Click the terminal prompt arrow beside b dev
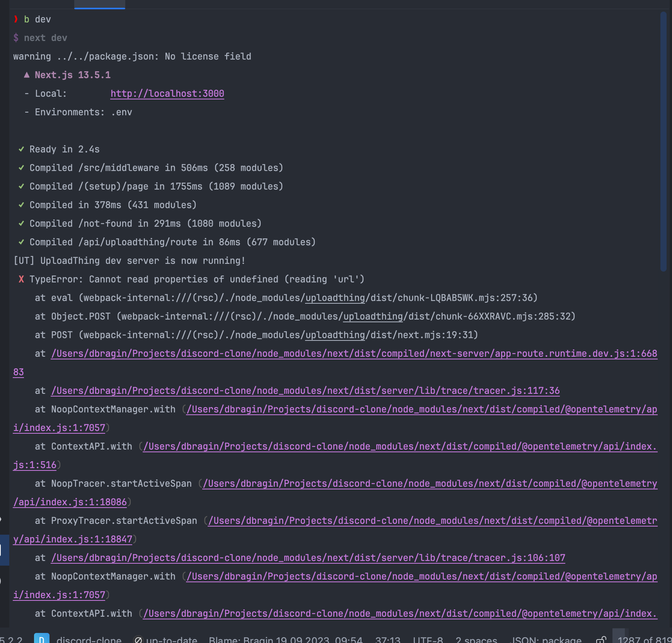Viewport: 672px width, 643px height. [16, 19]
